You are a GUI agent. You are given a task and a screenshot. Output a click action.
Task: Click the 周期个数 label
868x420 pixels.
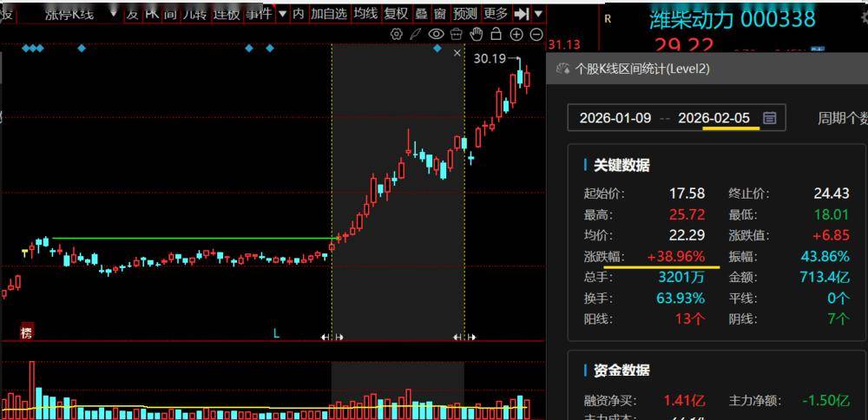(843, 118)
